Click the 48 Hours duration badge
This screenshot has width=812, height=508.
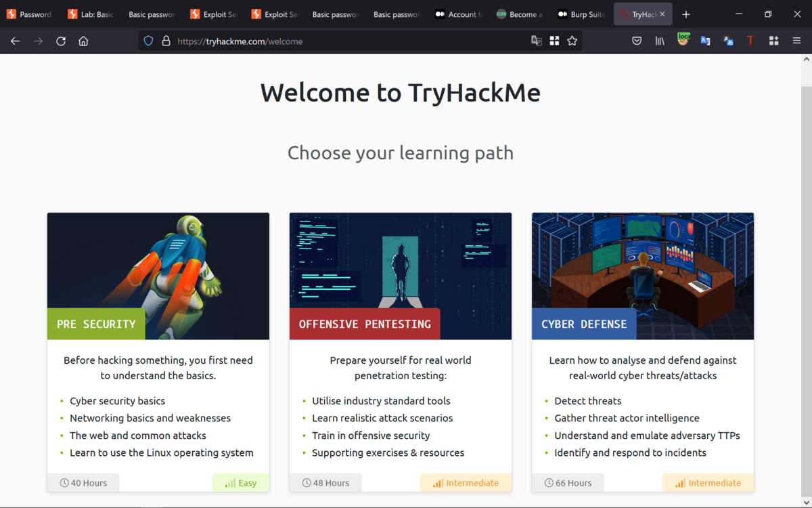pos(325,483)
